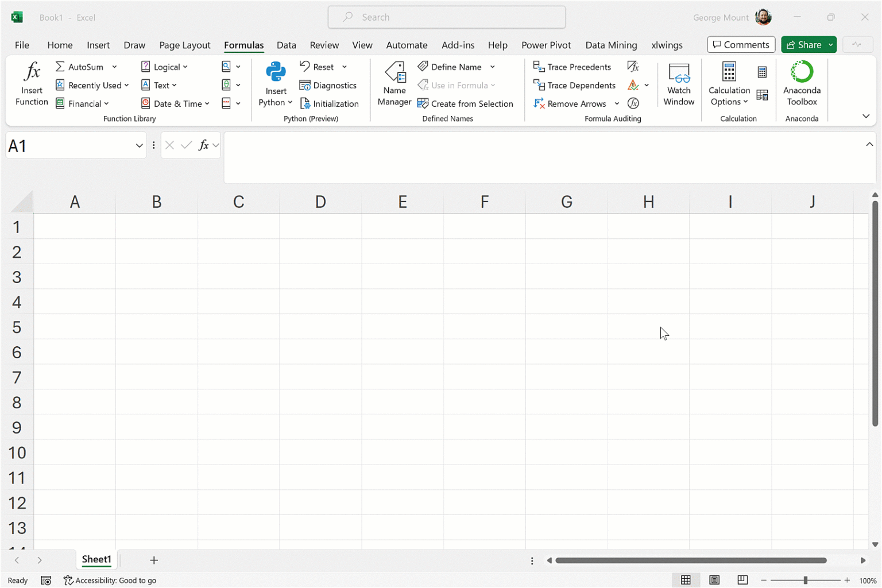The width and height of the screenshot is (882, 588).
Task: Click Python Diagnostics
Action: 328,86
